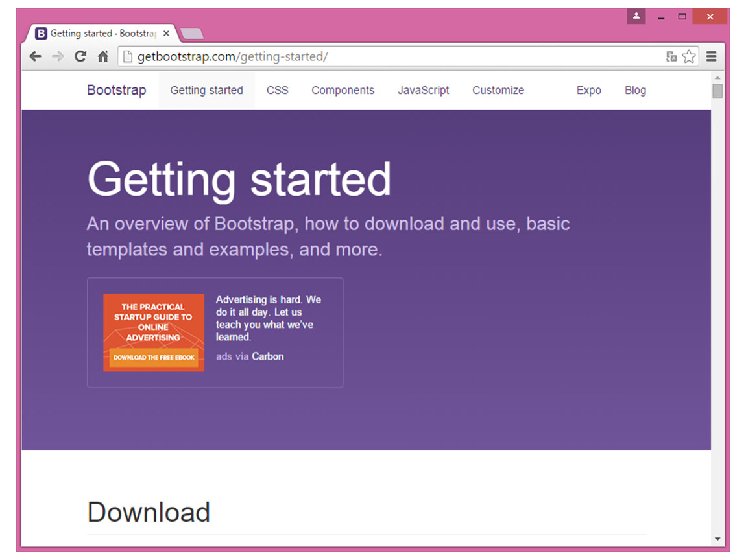Bookmark this page with star icon
746x560 pixels.
(x=689, y=57)
